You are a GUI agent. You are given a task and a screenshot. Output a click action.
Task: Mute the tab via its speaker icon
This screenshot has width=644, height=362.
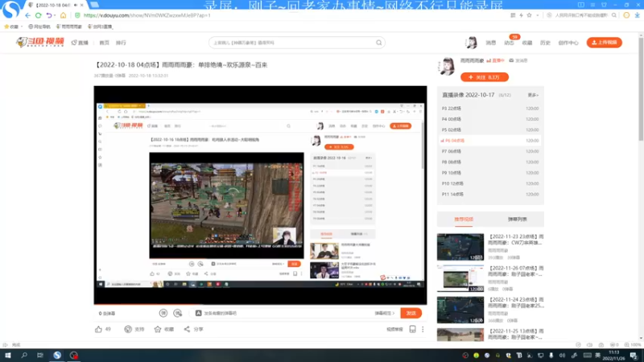[x=76, y=5]
